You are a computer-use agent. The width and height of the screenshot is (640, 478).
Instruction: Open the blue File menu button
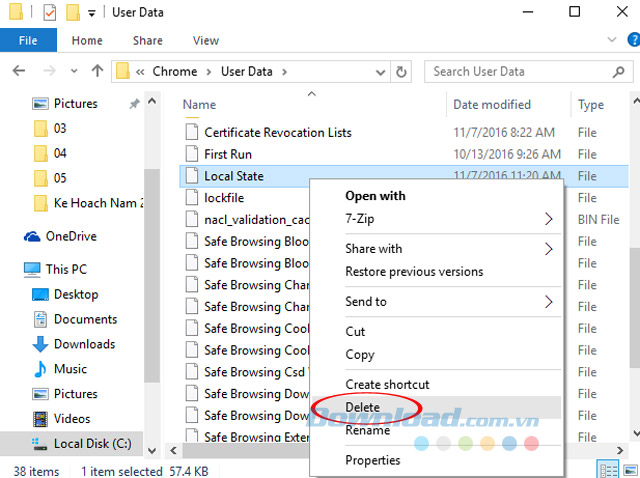[28, 41]
